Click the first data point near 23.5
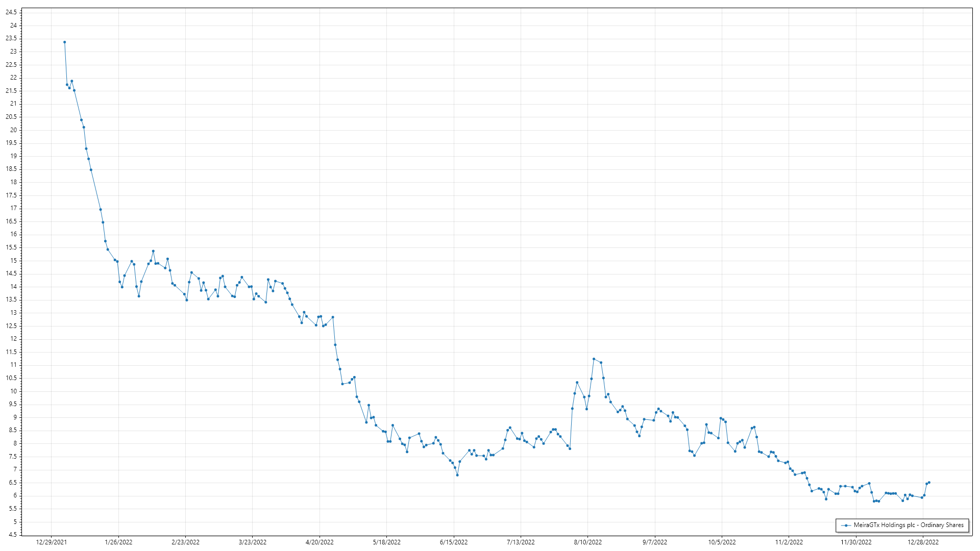Viewport: 980px width, 551px height. [x=64, y=42]
